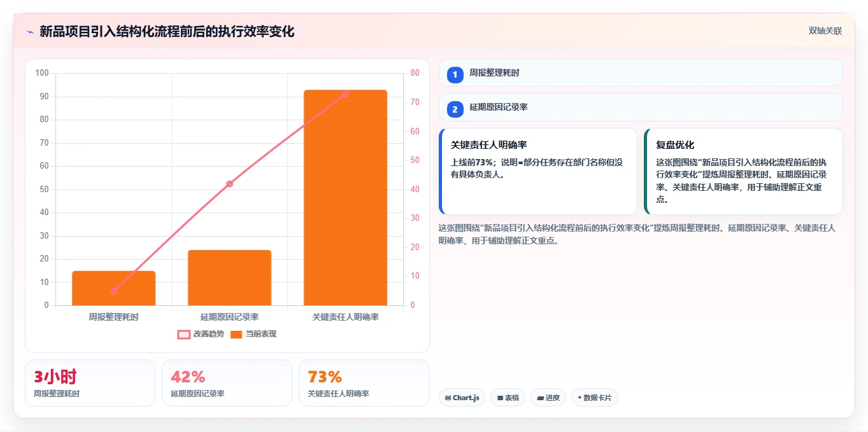Image resolution: width=868 pixels, height=432 pixels.
Task: Click the 上线前73% description text
Action: coord(537,168)
